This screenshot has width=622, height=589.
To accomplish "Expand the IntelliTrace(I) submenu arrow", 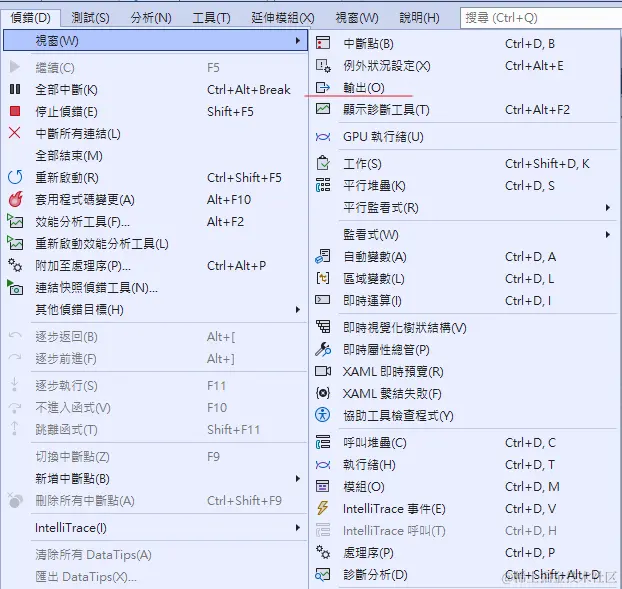I will coord(298,528).
